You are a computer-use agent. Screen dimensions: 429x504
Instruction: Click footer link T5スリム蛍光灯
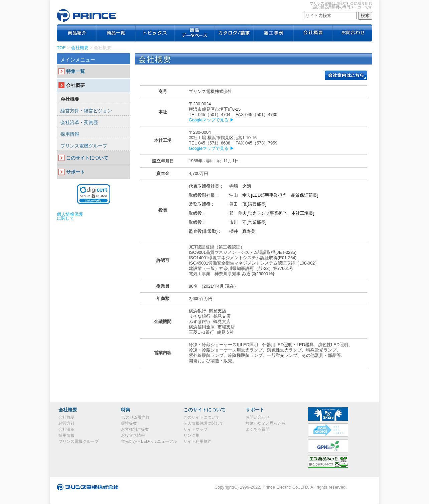click(135, 417)
